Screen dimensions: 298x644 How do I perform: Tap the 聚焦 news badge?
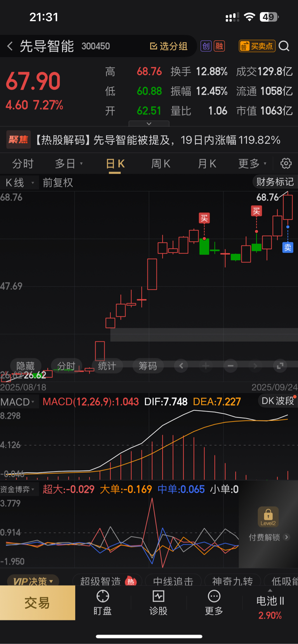18,140
